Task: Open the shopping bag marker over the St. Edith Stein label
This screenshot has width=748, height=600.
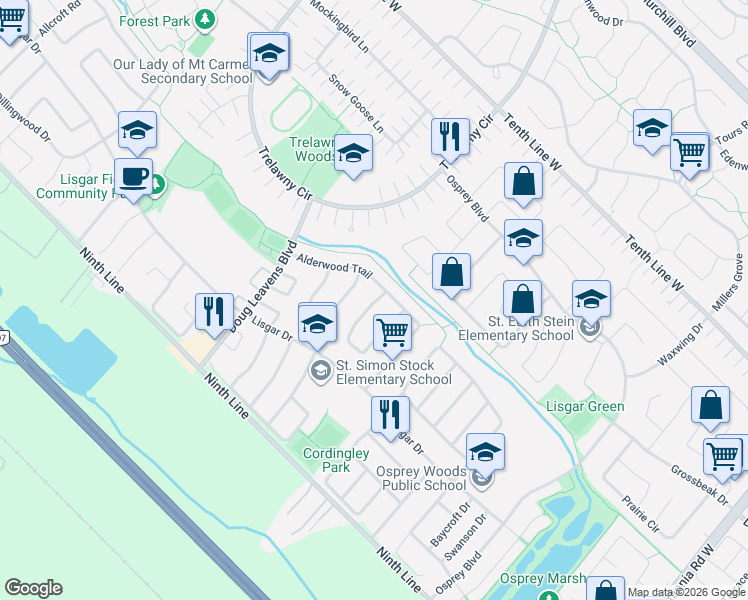Action: coord(522,302)
